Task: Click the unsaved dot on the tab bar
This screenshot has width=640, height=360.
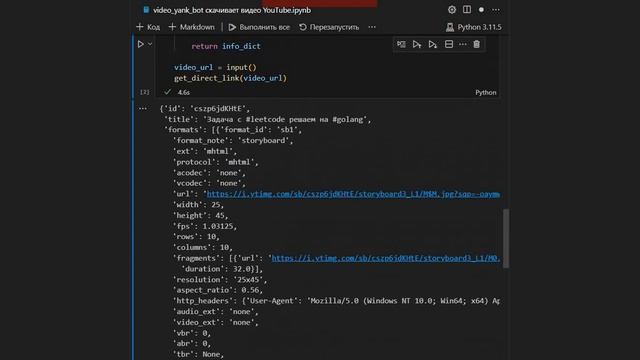Action: (x=481, y=10)
